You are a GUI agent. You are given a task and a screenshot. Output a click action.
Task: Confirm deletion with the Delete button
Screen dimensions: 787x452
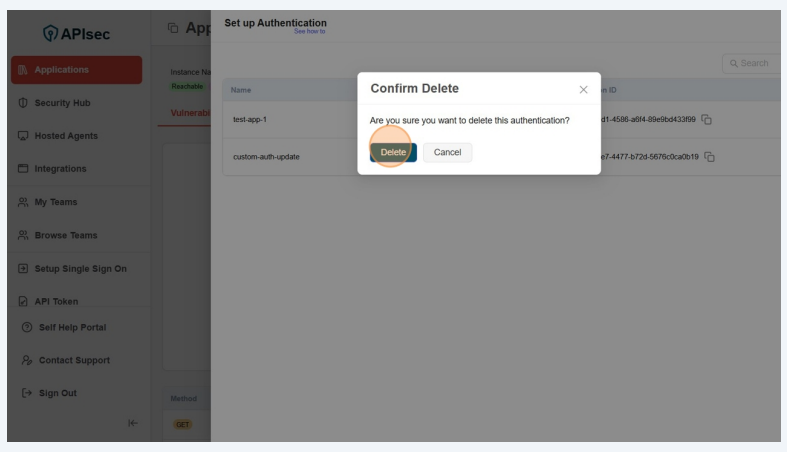point(393,153)
